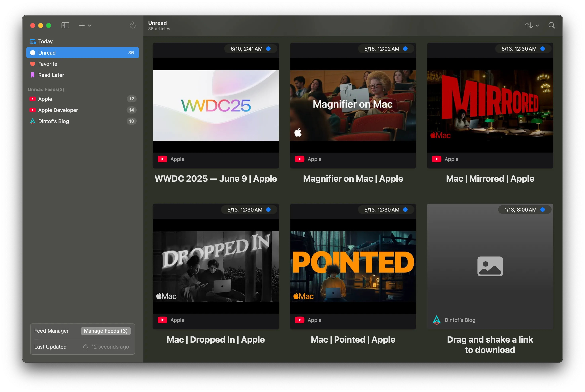Open the Mac Pointed video thumbnail
The height and width of the screenshot is (392, 585).
click(353, 266)
